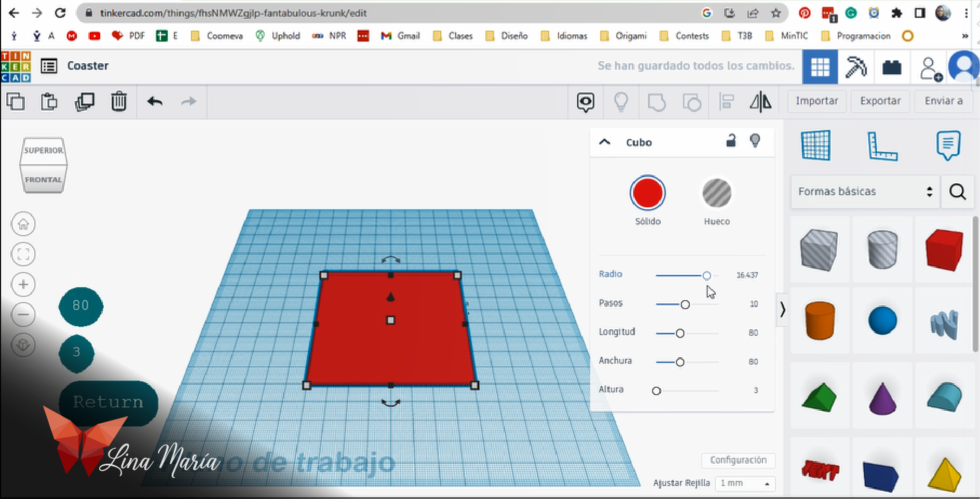Lock the Cubo shape editing

tap(731, 141)
